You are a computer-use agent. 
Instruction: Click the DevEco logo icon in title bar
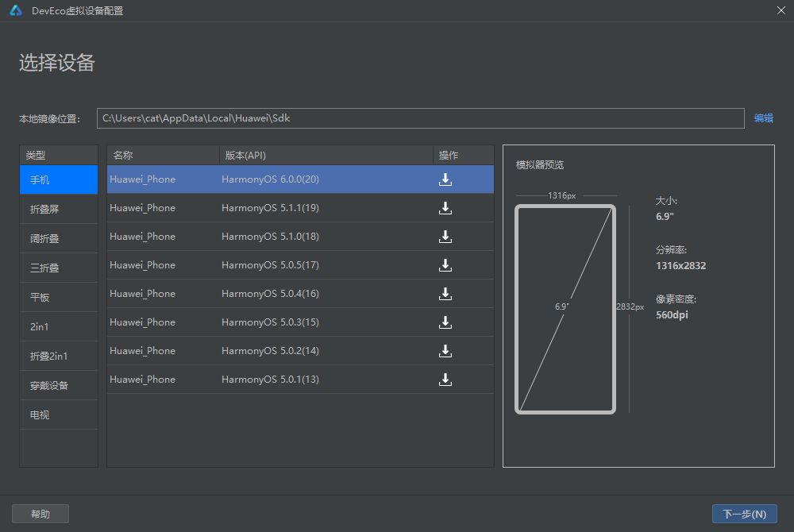coord(16,10)
